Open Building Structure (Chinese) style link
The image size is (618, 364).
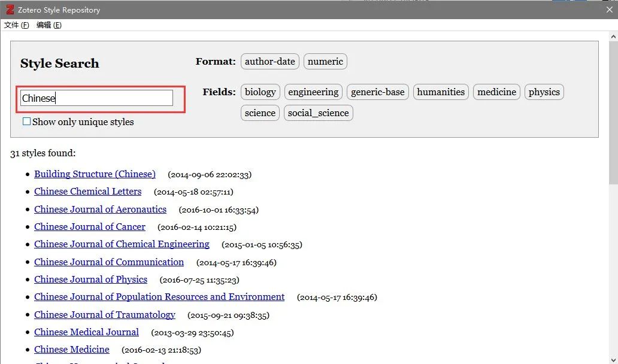click(95, 174)
